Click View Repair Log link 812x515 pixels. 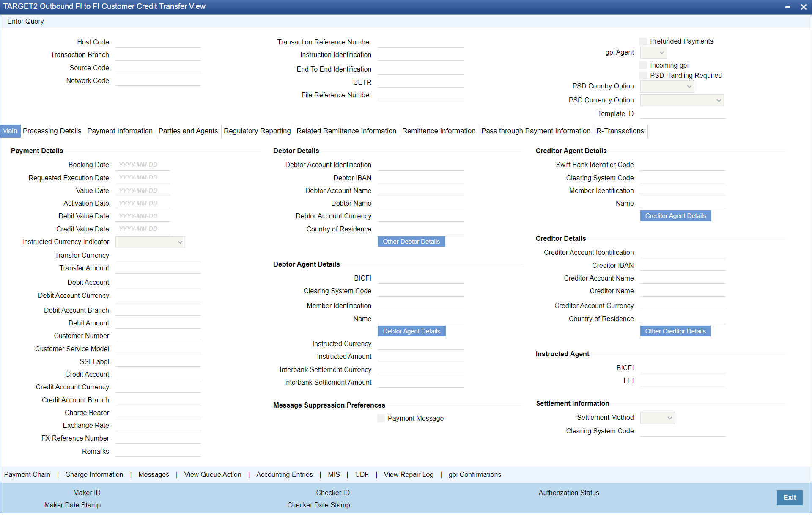point(409,475)
